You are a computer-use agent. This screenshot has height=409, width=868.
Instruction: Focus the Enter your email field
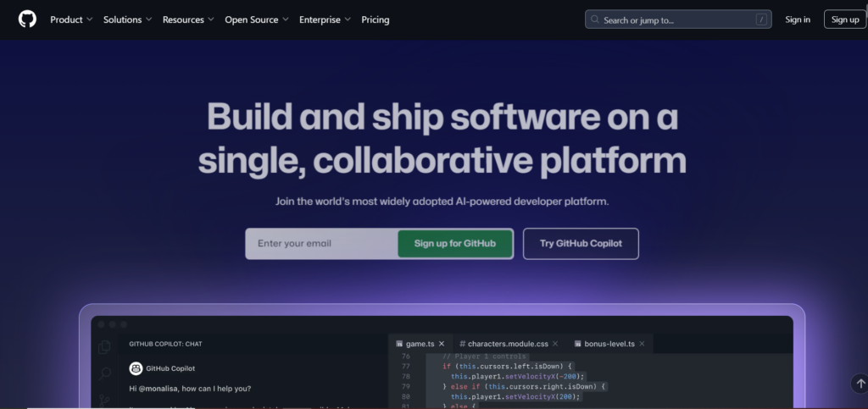321,244
